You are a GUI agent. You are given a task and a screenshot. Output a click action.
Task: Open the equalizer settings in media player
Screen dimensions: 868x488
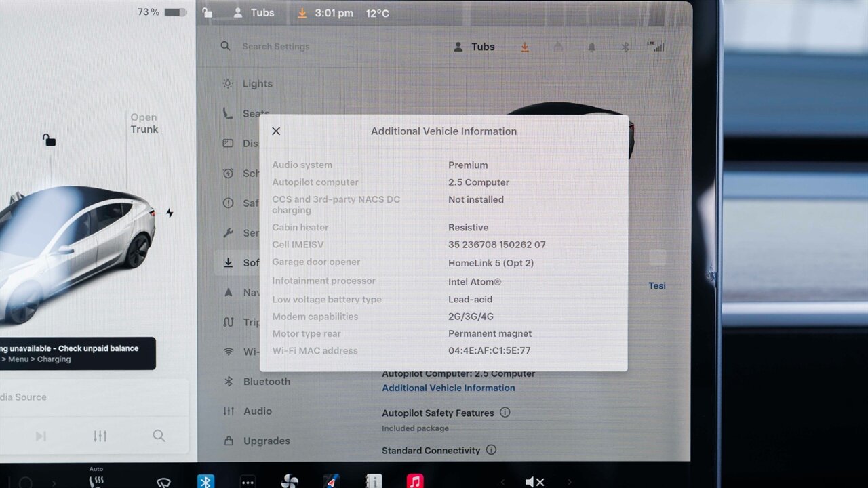point(100,436)
